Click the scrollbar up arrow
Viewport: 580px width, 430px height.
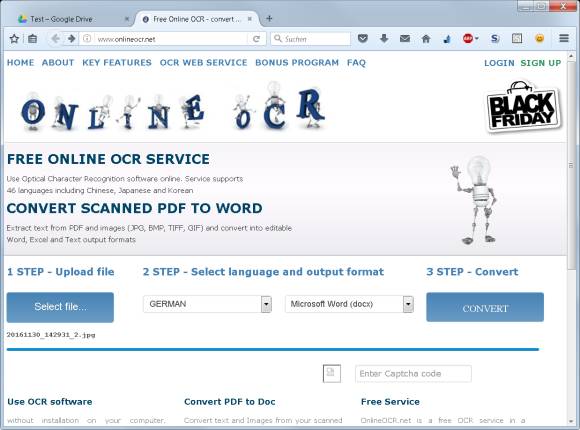coord(571,56)
